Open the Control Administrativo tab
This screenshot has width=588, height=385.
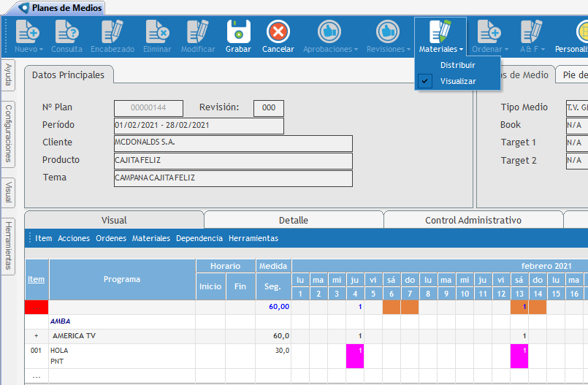click(473, 220)
